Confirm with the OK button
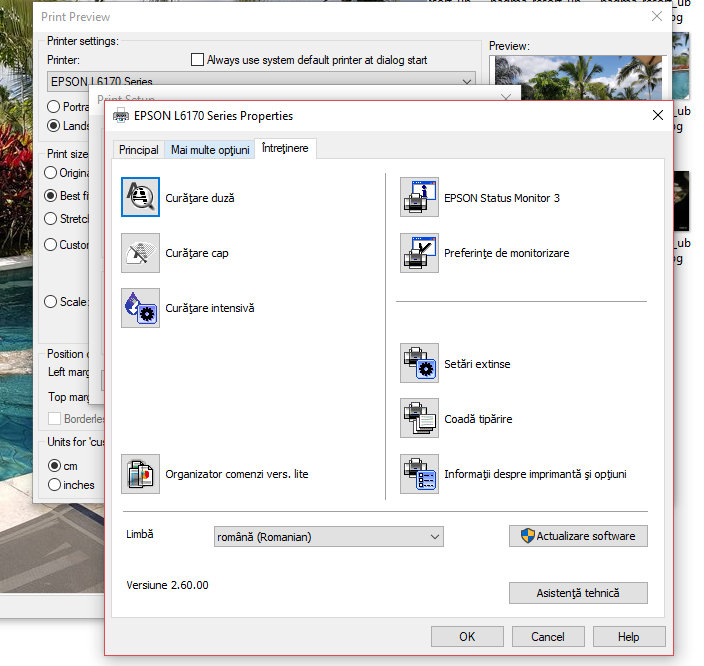This screenshot has height=666, width=704. point(467,636)
